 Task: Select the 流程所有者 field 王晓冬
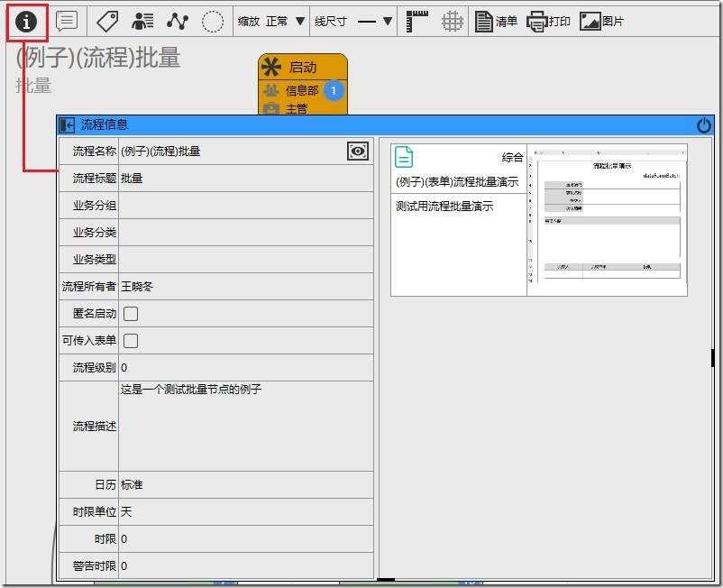246,287
